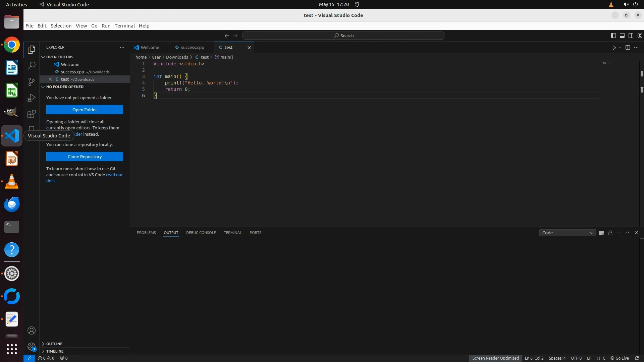644x362 pixels.
Task: Click the Open Folder button
Action: click(x=85, y=110)
